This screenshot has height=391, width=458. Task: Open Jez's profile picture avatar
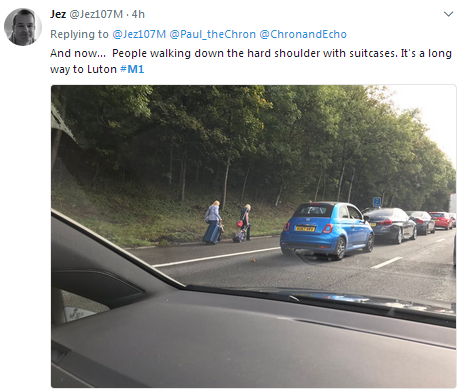tap(23, 27)
